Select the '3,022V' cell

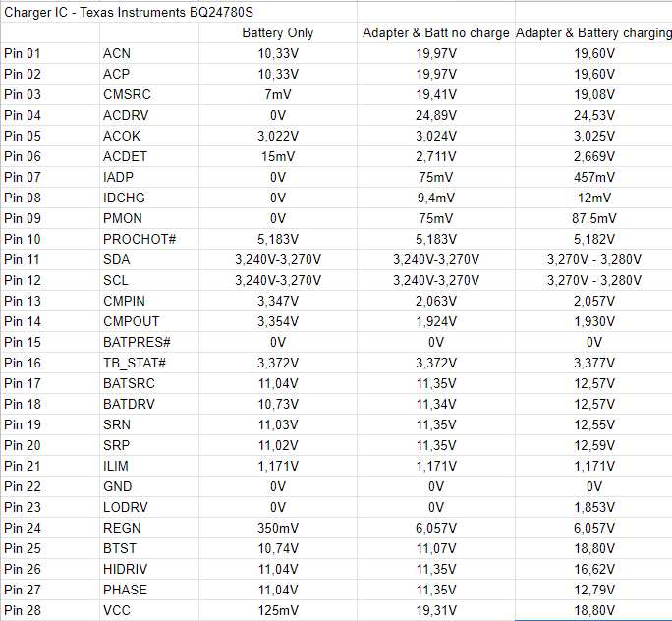[x=278, y=136]
